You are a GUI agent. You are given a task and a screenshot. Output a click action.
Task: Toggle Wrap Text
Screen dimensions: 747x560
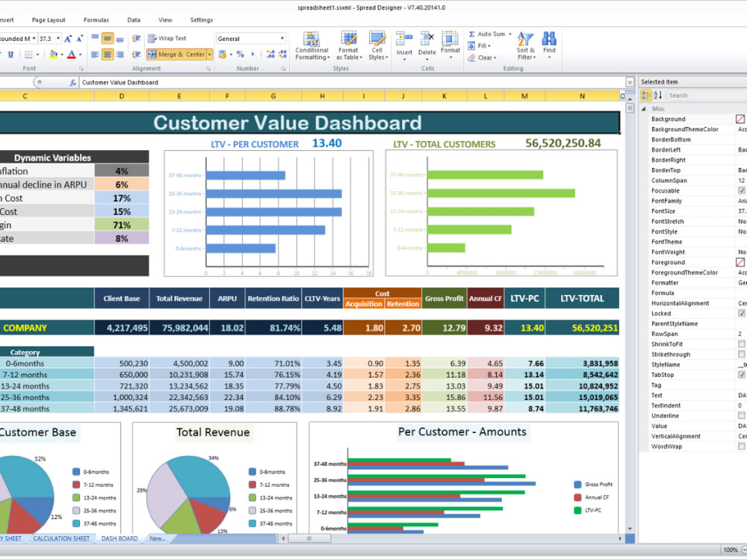point(167,39)
